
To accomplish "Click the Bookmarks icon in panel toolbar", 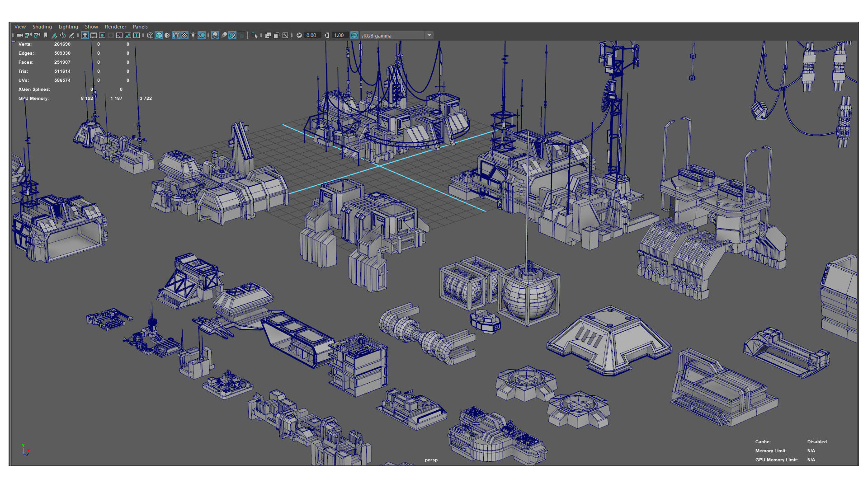I will click(x=46, y=35).
